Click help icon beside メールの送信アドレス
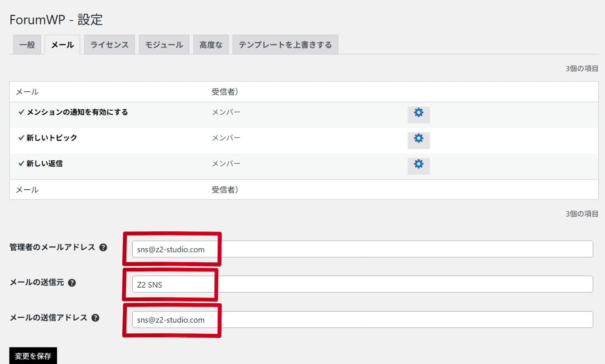The image size is (605, 364). [95, 318]
